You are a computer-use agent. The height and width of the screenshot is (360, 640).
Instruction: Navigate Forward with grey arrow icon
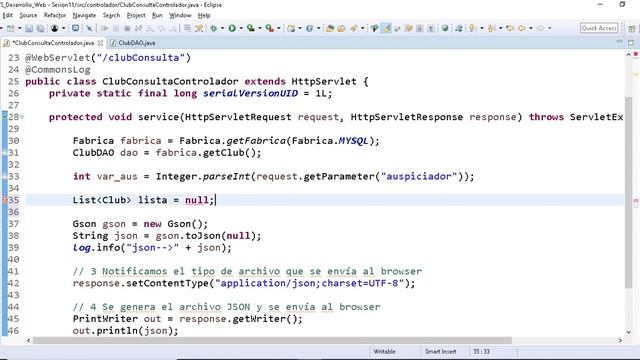pos(540,28)
